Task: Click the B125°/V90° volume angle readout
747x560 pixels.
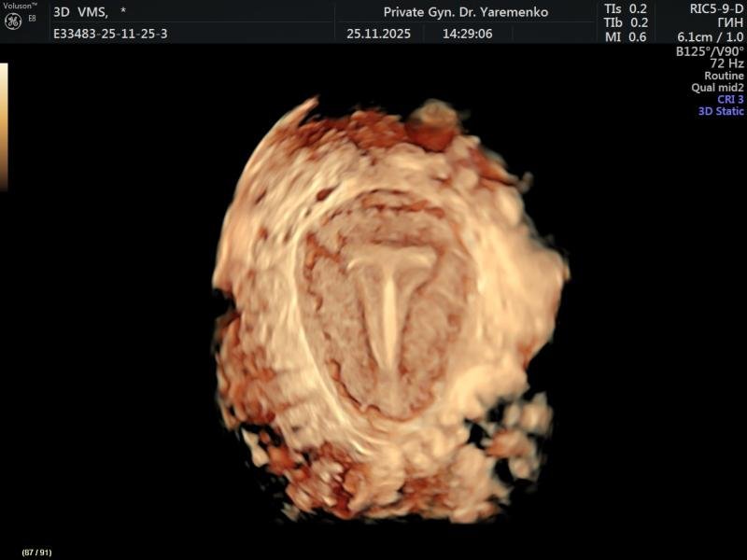Action: tap(710, 51)
